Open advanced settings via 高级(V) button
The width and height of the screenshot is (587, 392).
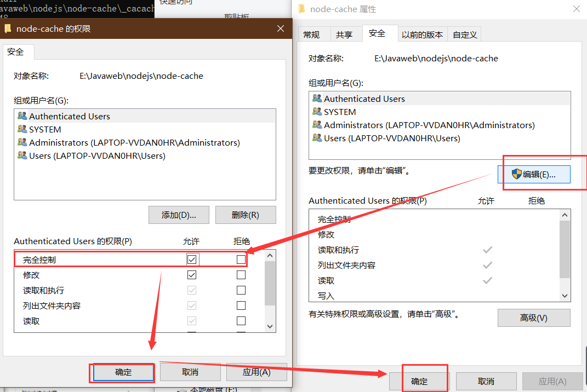[534, 318]
